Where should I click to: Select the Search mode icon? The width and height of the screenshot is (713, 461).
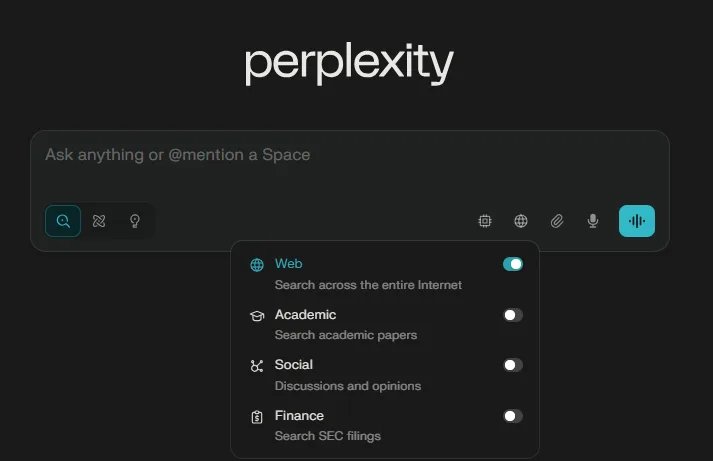63,221
